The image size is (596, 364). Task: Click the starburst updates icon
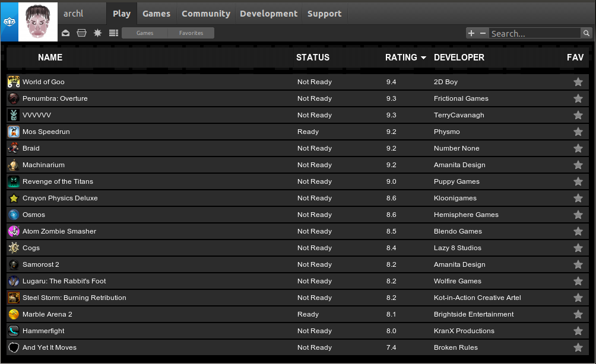[98, 33]
